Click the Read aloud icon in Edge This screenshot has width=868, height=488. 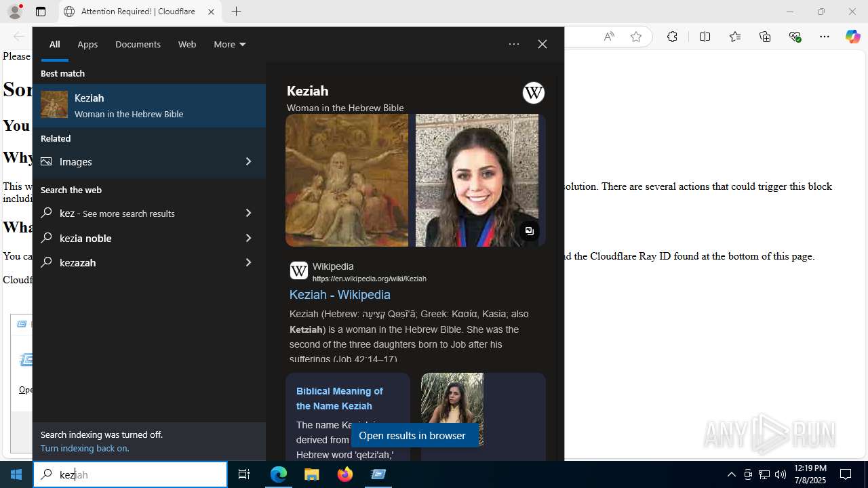click(x=609, y=37)
